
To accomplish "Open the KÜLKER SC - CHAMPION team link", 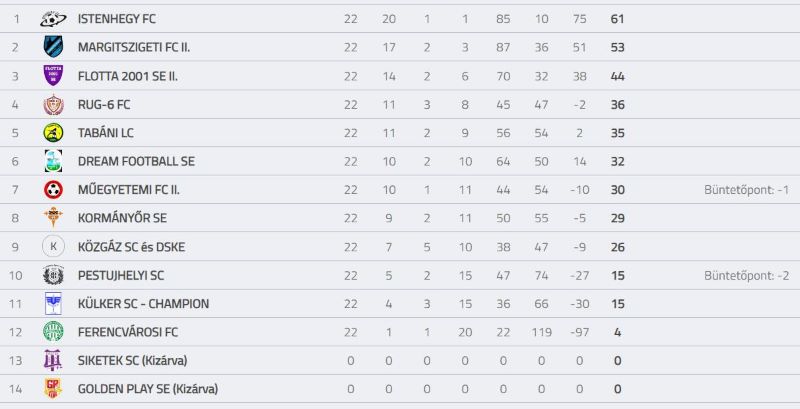I will (x=143, y=303).
